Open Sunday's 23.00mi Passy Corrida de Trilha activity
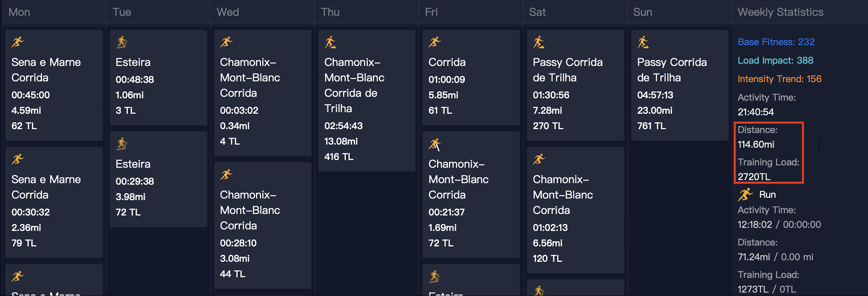This screenshot has width=868, height=296. [679, 85]
